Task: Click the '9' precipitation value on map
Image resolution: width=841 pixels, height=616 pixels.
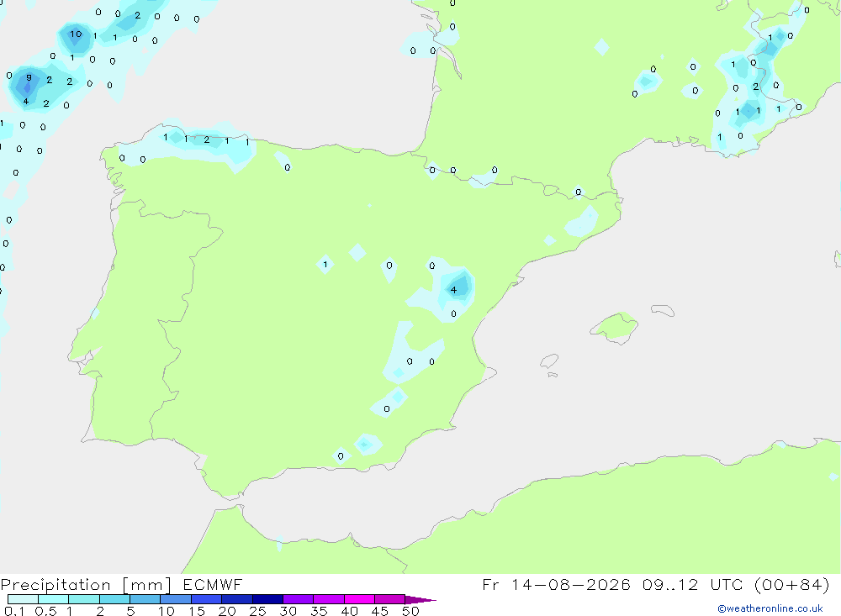Action: (x=29, y=77)
